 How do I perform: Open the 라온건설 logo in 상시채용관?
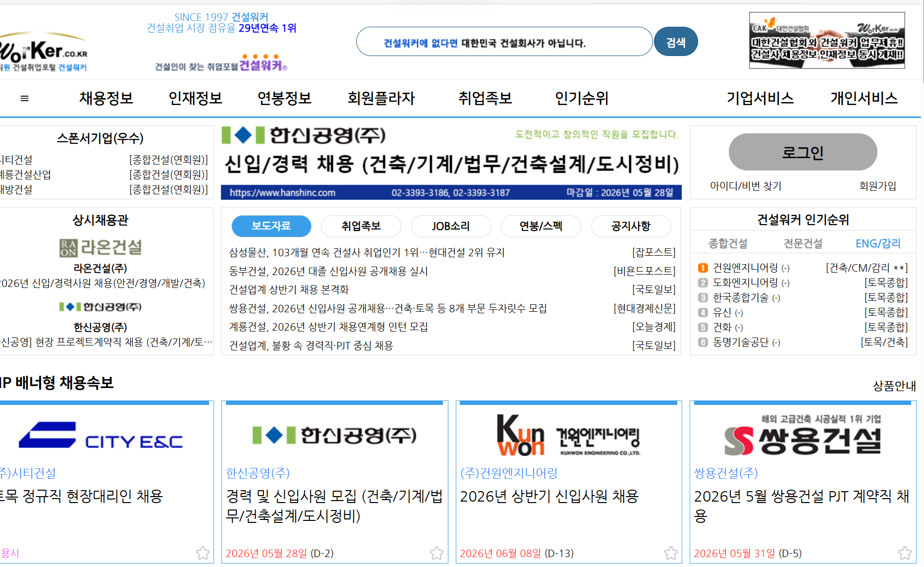(x=101, y=247)
